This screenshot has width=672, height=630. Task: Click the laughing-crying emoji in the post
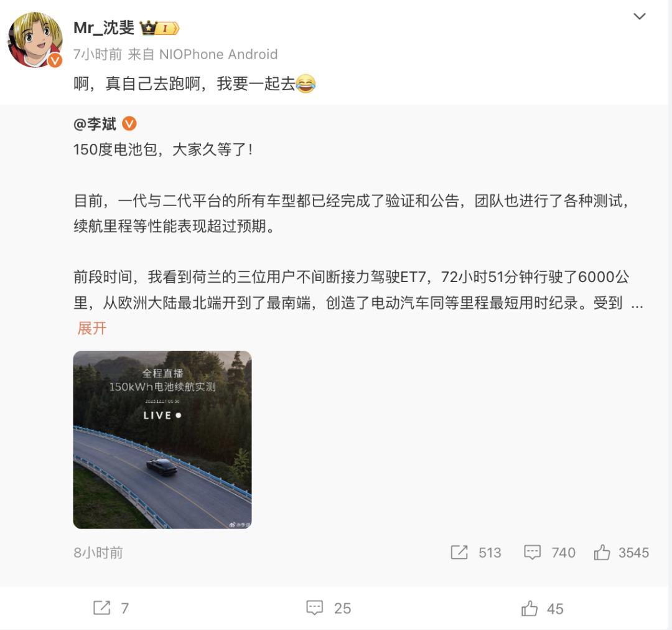click(306, 83)
